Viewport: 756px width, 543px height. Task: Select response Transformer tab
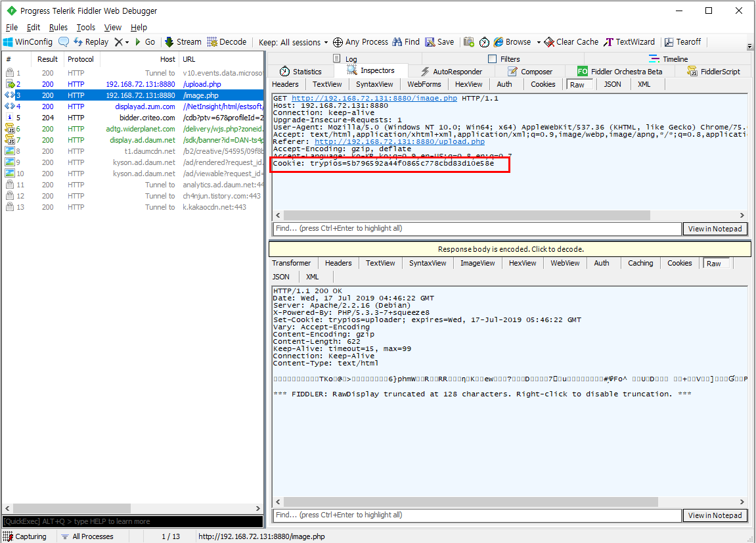pos(291,263)
